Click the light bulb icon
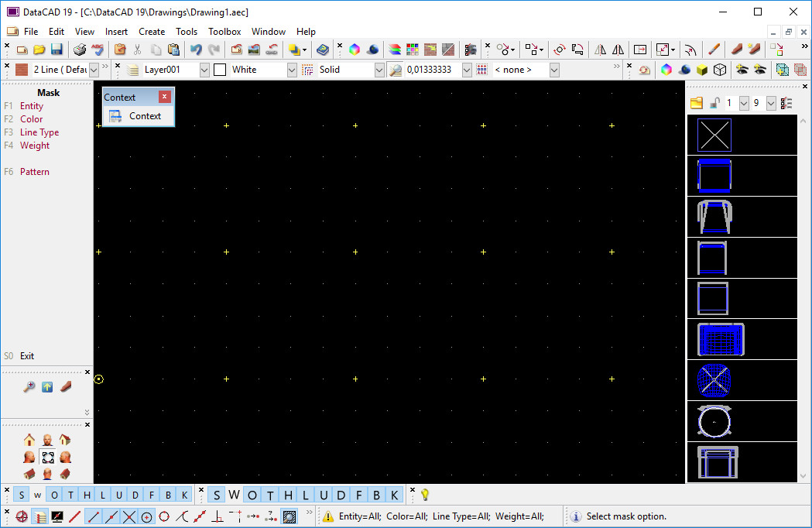Image resolution: width=812 pixels, height=528 pixels. [425, 495]
